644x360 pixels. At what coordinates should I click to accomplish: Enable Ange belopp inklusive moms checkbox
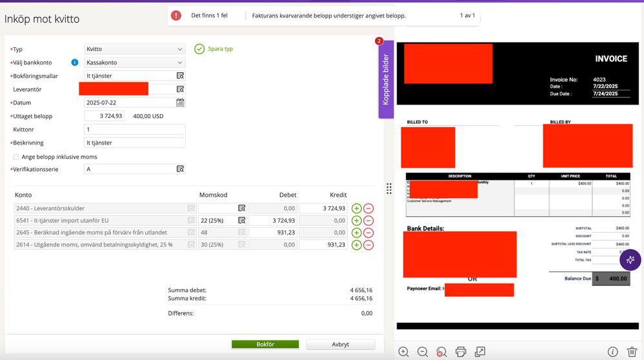pyautogui.click(x=16, y=157)
